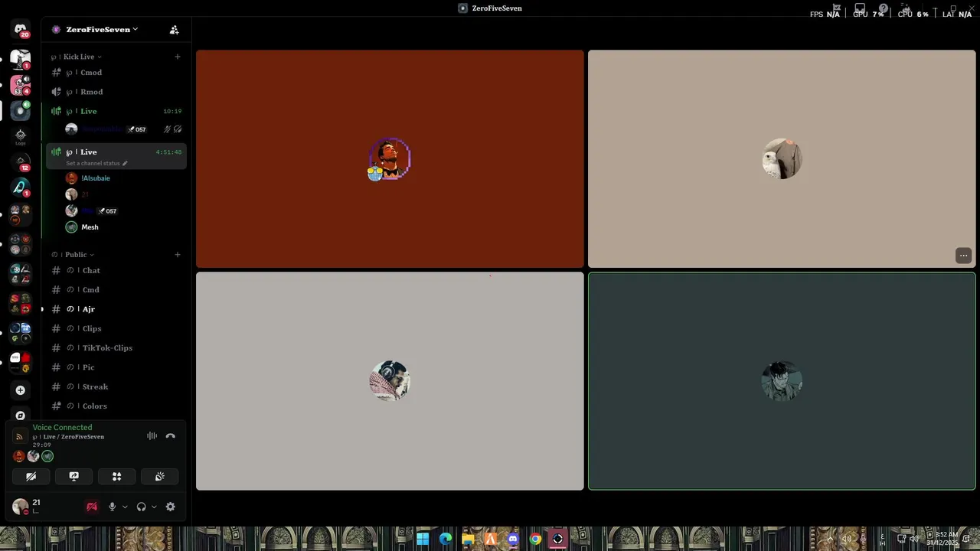Open the Colors channel
980x551 pixels.
(115, 406)
